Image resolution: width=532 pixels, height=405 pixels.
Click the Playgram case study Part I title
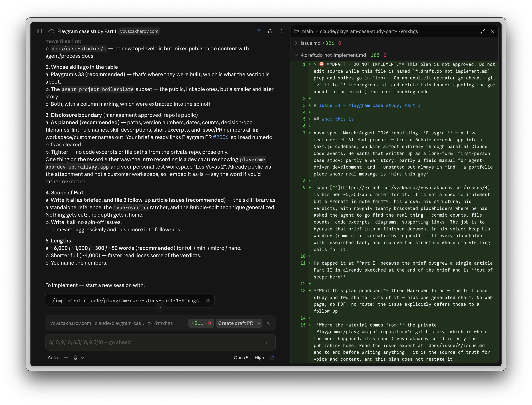point(87,31)
